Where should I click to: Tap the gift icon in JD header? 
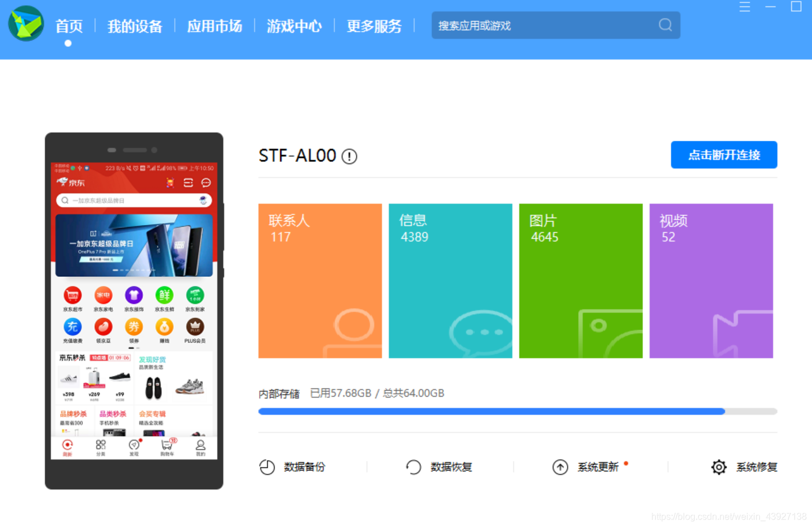(170, 183)
